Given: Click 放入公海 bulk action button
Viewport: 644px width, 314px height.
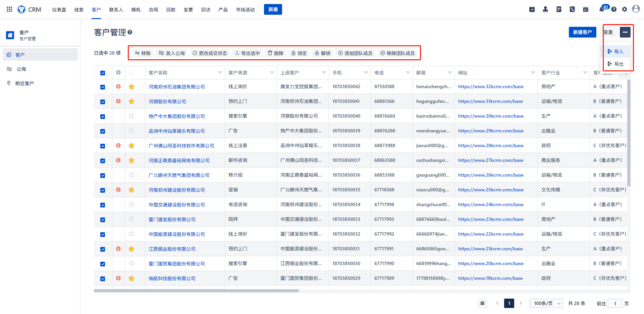Looking at the screenshot, I should (x=172, y=53).
